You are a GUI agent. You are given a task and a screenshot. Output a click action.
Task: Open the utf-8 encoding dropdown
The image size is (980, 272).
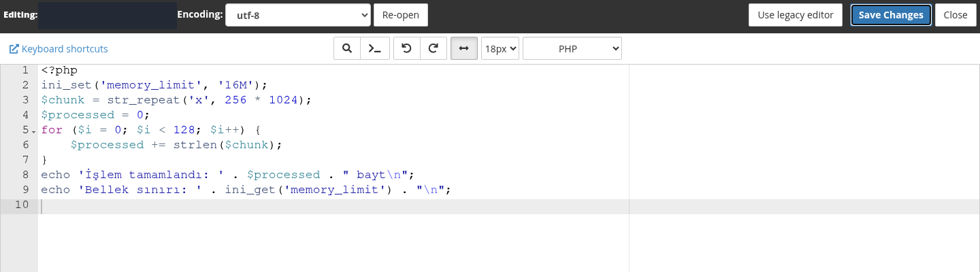298,15
